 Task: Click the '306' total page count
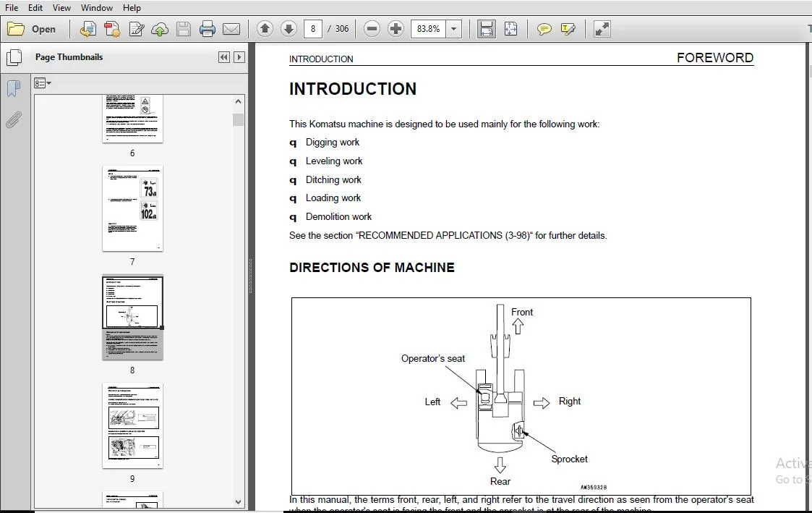(342, 29)
